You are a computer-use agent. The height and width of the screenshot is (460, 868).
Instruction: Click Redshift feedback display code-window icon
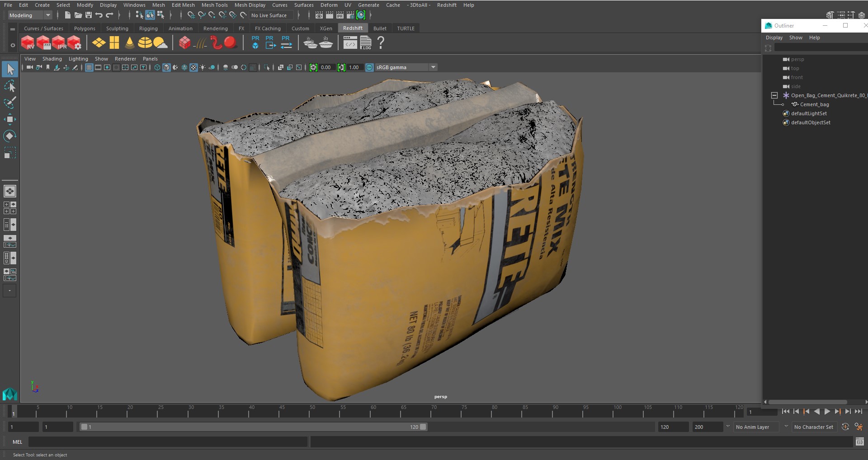click(350, 43)
